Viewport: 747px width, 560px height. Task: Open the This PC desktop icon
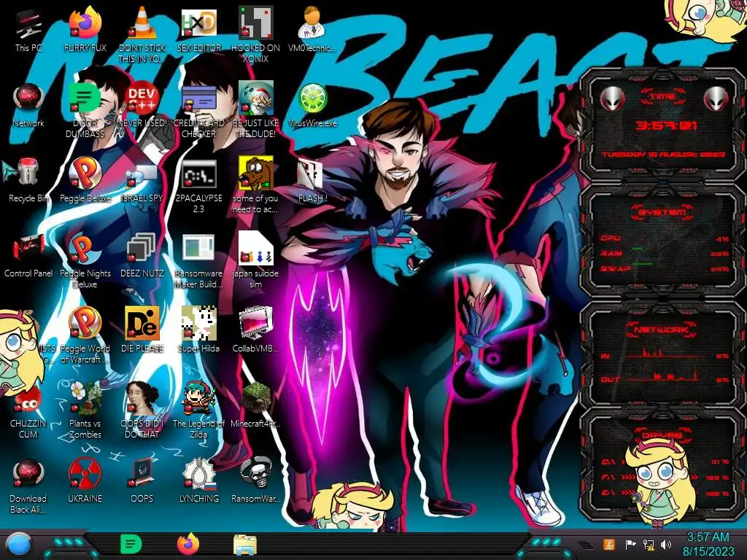tap(28, 31)
